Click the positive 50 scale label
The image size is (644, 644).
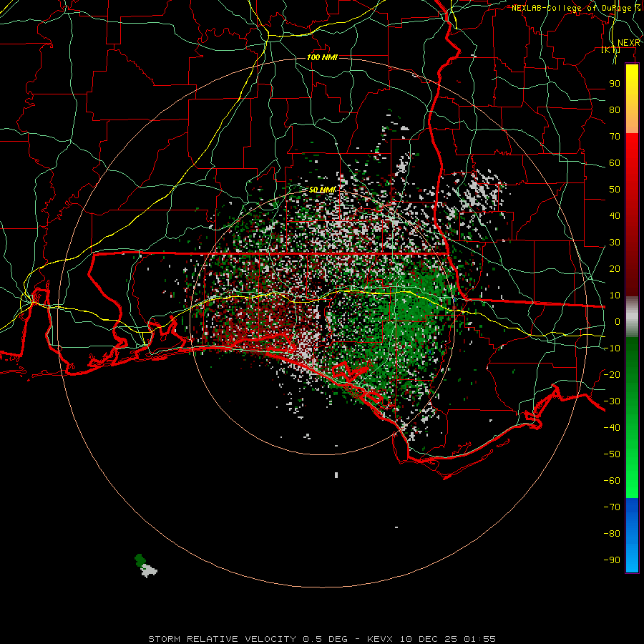(x=615, y=190)
